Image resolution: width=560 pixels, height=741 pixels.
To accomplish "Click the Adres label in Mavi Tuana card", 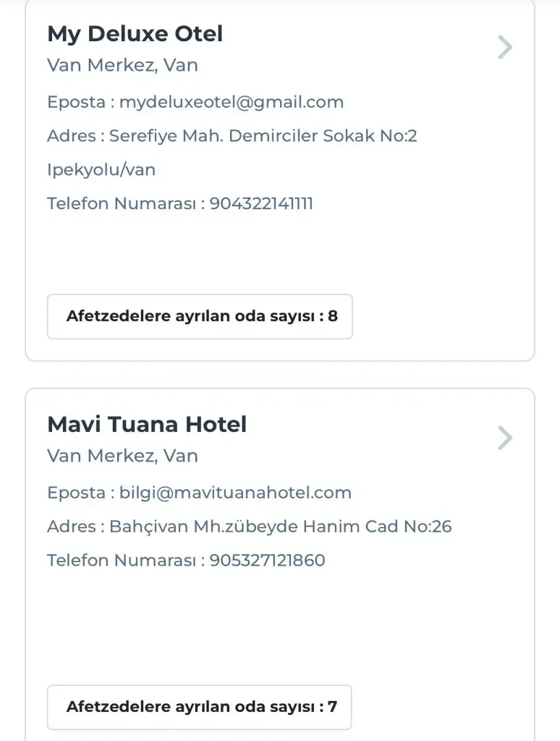I will tap(72, 527).
